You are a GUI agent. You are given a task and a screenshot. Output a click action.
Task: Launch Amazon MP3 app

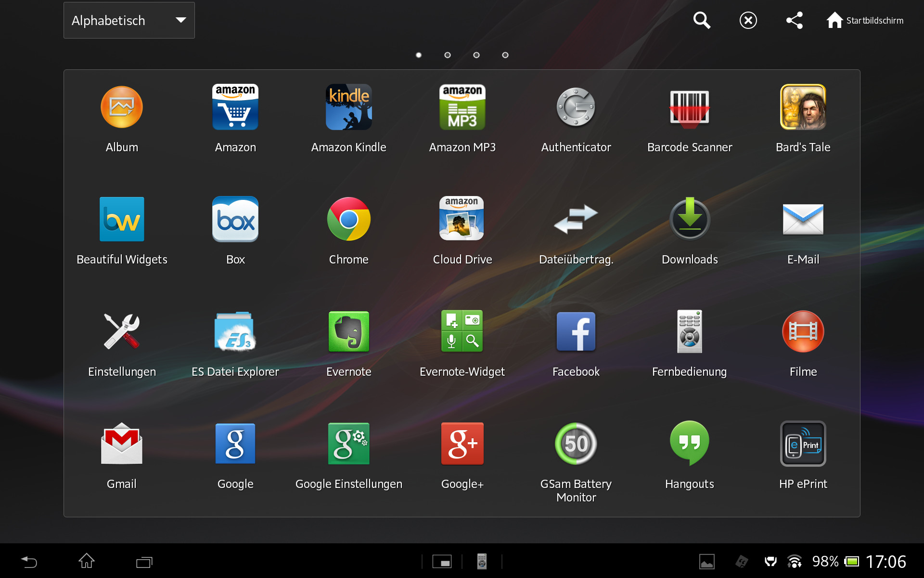[462, 107]
